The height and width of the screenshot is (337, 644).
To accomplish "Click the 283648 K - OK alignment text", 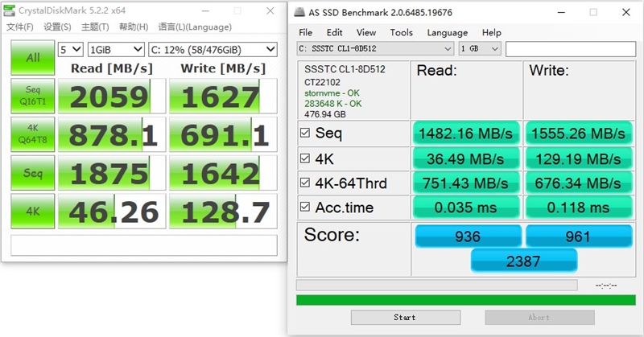I will coord(333,104).
